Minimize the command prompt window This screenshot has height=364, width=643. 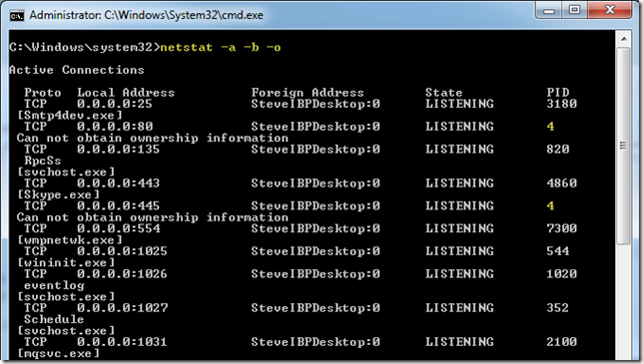click(x=549, y=10)
